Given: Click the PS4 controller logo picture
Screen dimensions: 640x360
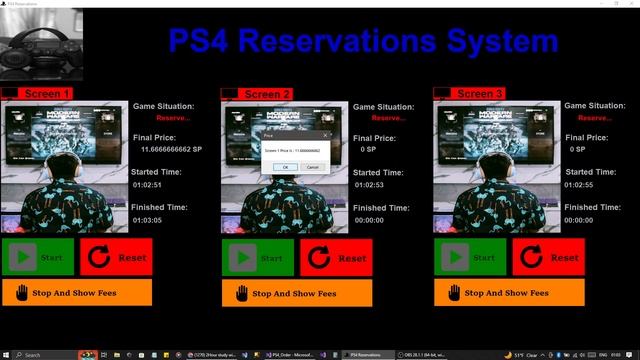Looking at the screenshot, I should 42,44.
